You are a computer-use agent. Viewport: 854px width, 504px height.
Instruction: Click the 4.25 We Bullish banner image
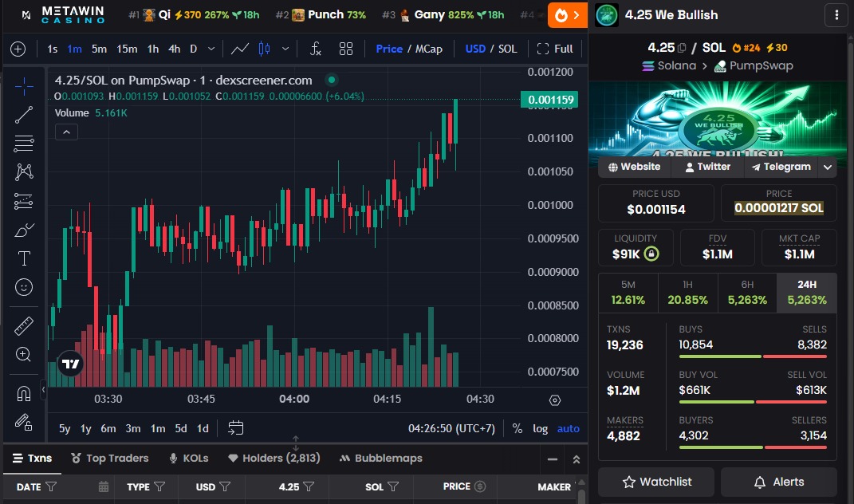(718, 120)
